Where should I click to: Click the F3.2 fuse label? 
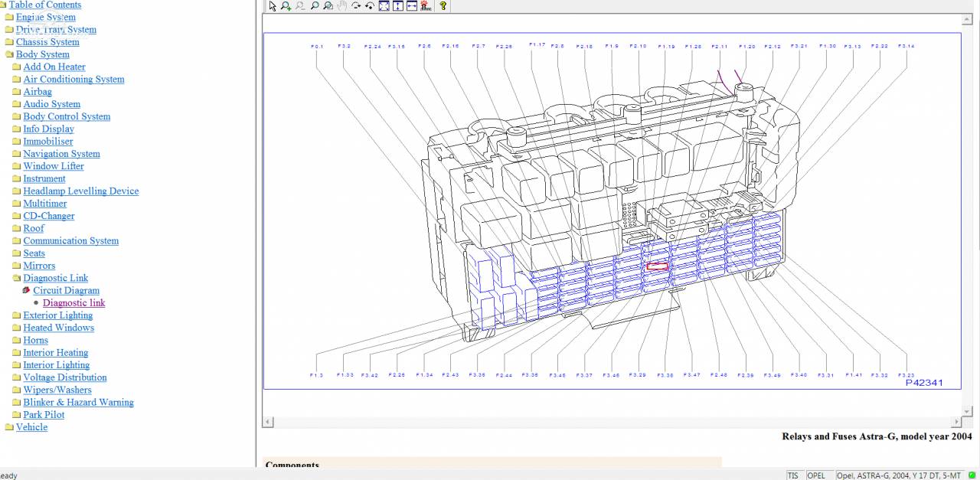(x=345, y=46)
